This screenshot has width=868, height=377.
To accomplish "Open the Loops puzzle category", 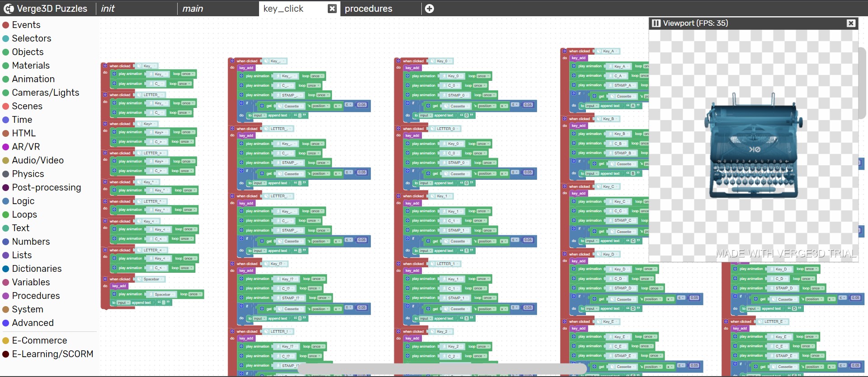I will pos(24,214).
